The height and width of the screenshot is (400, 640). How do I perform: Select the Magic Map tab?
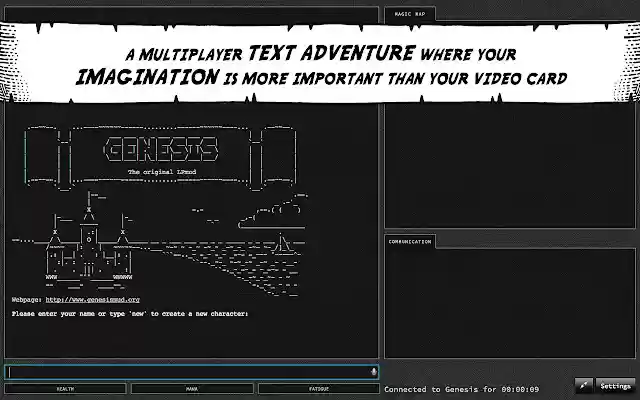pos(410,14)
